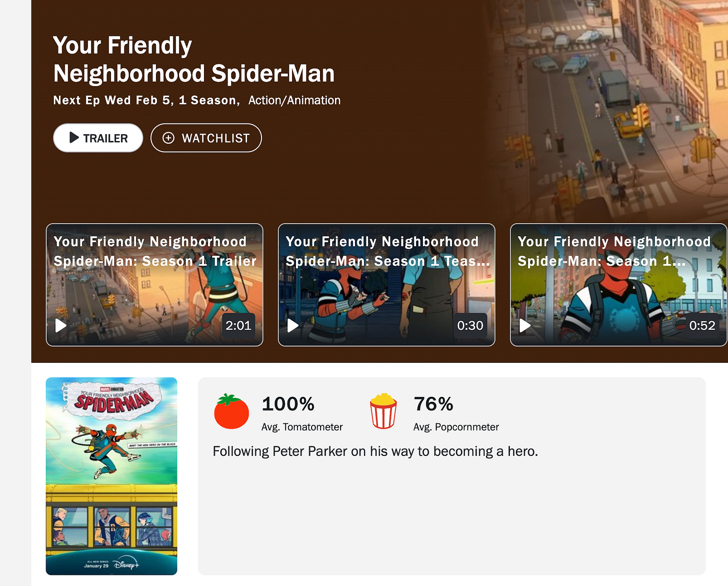Click the 2:01 duration badge

tap(238, 326)
